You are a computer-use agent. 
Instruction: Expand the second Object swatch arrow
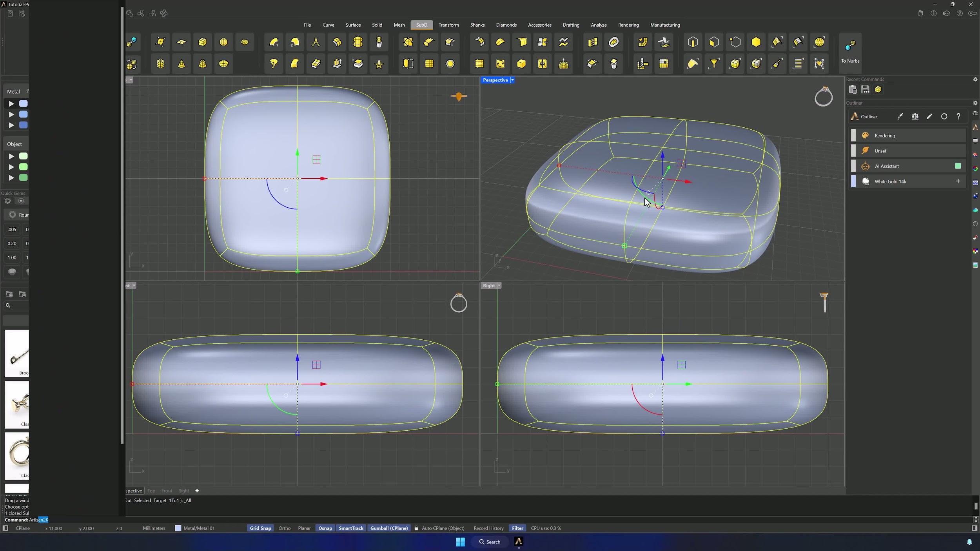point(11,167)
